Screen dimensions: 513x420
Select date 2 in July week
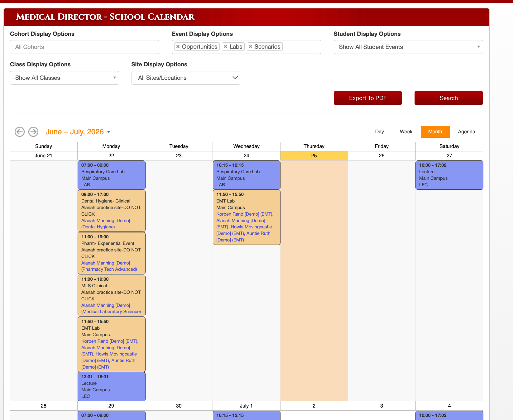[x=314, y=406]
